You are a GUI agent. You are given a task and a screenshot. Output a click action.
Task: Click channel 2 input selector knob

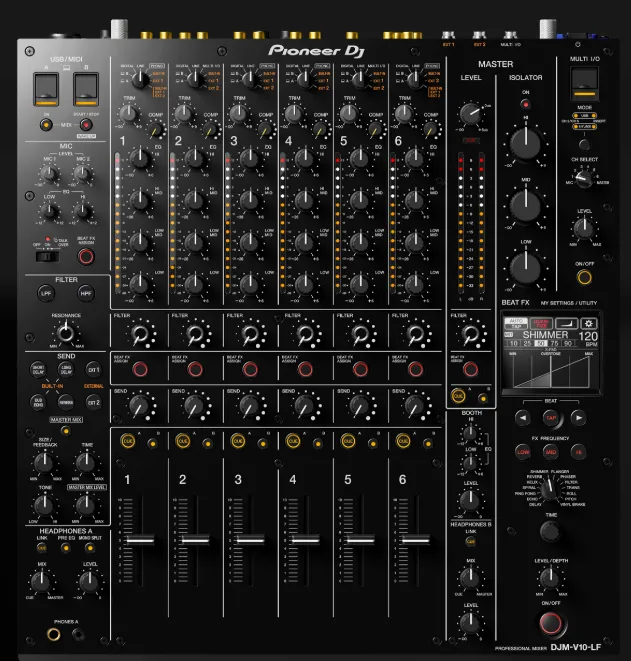point(195,79)
